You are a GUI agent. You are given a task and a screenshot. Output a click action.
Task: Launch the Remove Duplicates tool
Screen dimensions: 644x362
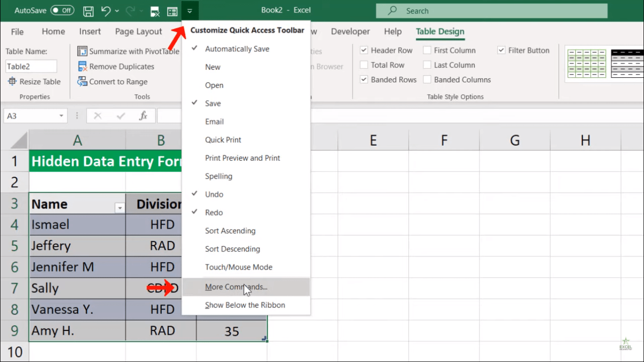116,66
